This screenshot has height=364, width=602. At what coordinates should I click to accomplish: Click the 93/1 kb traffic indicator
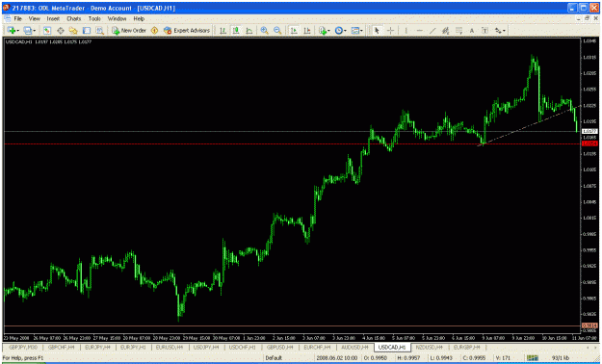[x=561, y=358]
